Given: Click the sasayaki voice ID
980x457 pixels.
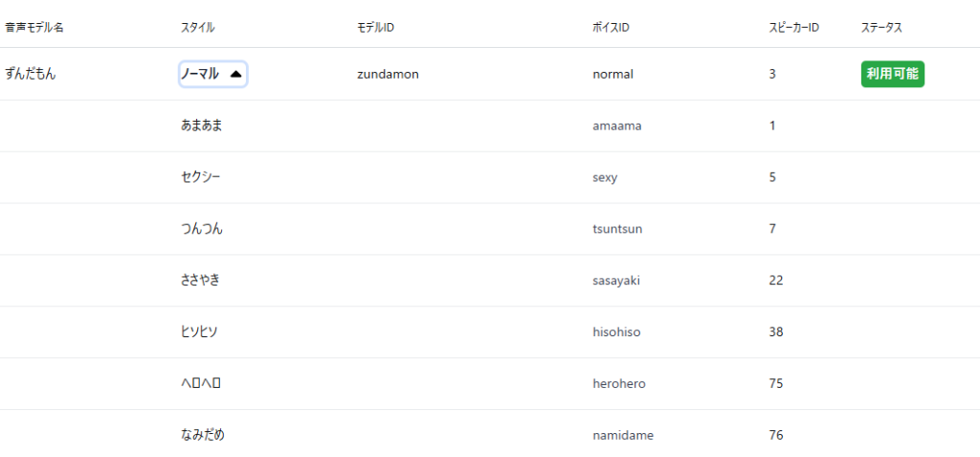Looking at the screenshot, I should [x=616, y=280].
